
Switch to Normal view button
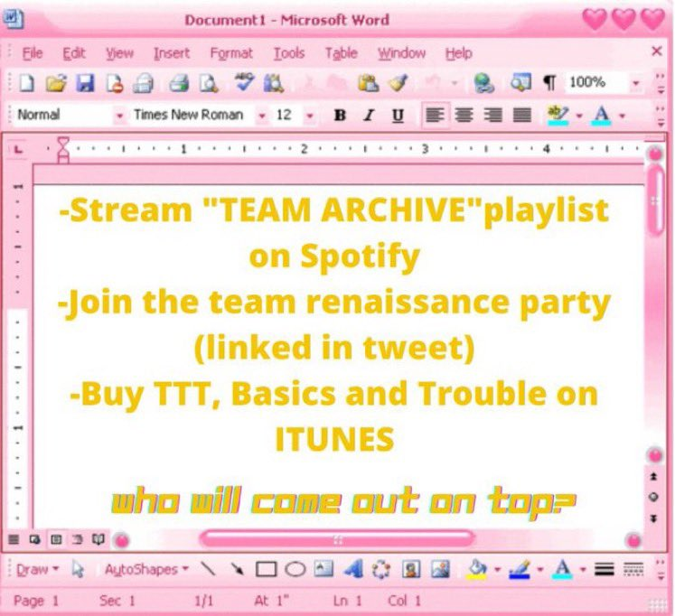click(x=14, y=539)
